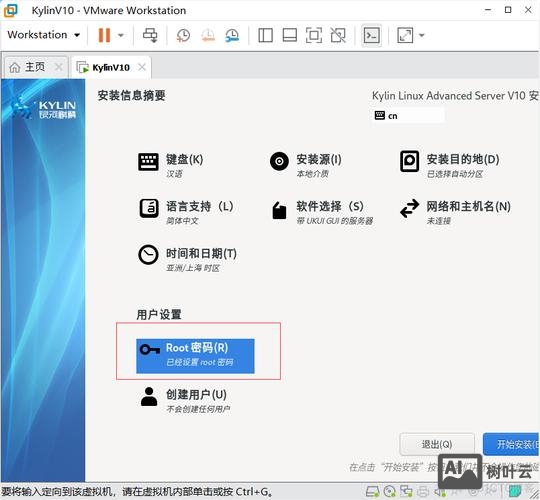Toggle the console view icon
This screenshot has height=500, width=540.
pyautogui.click(x=372, y=35)
